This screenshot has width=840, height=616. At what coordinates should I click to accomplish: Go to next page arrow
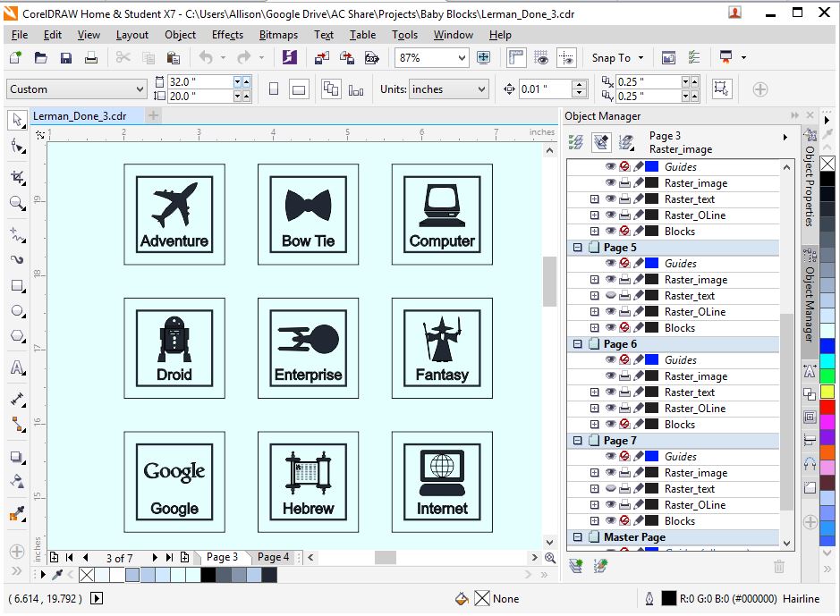[154, 558]
